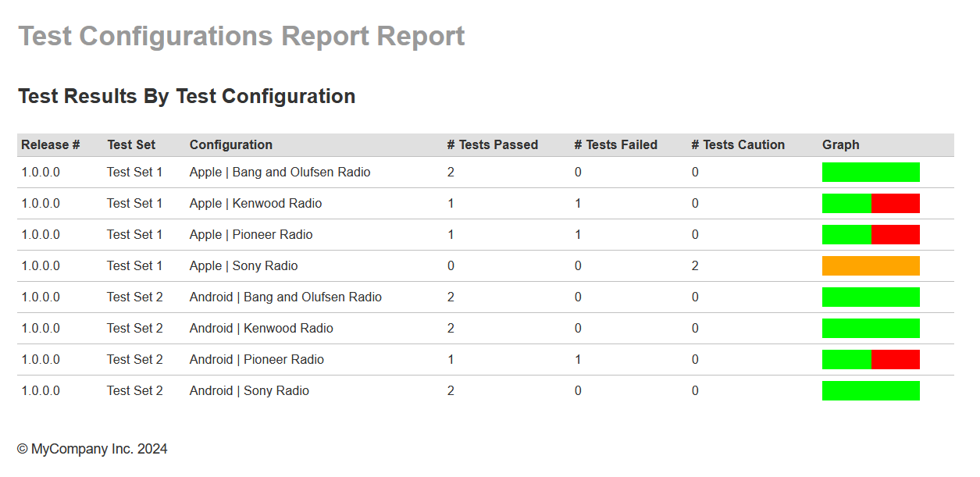Click the caution count "2" for Apple Sony Radio

click(x=695, y=266)
